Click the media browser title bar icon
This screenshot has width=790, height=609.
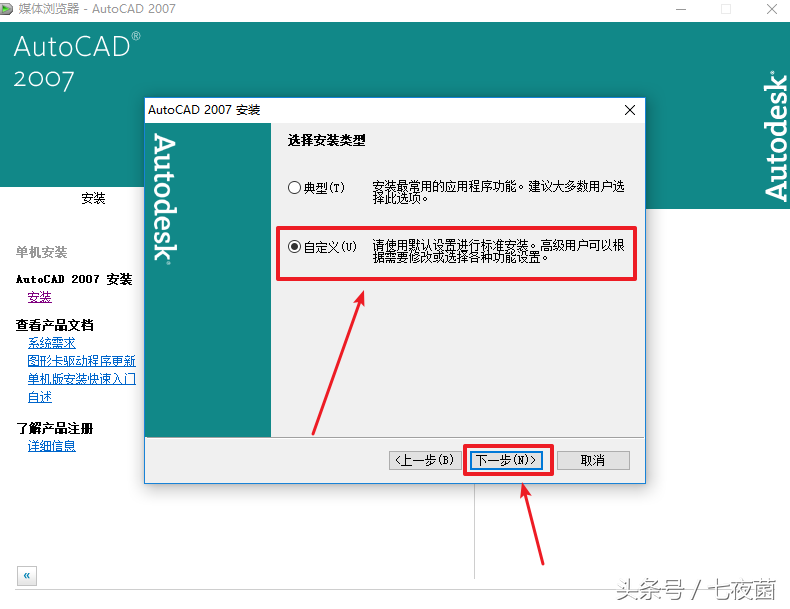coord(7,9)
